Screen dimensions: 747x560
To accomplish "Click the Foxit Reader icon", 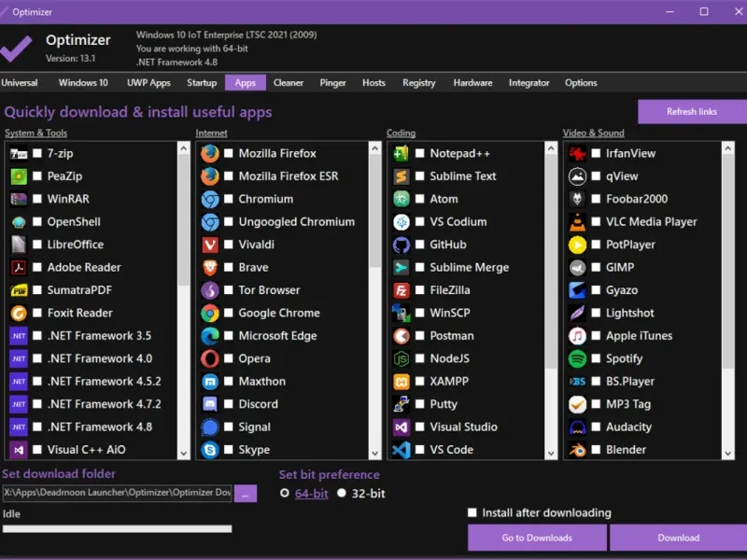I will click(x=19, y=313).
